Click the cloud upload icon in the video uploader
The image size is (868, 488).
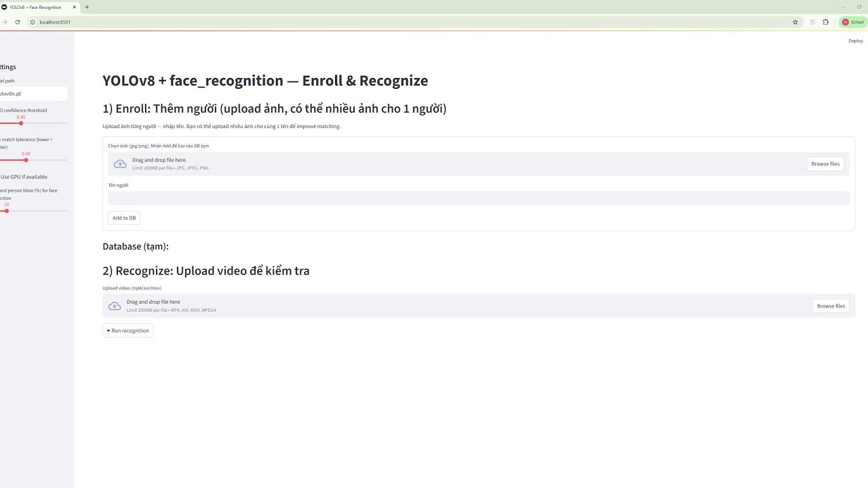pyautogui.click(x=115, y=306)
